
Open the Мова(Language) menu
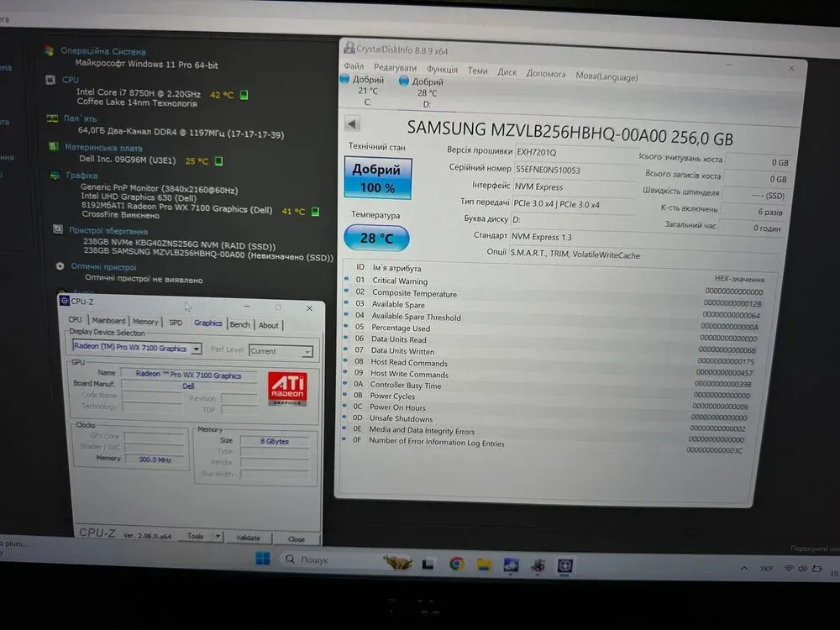(606, 76)
